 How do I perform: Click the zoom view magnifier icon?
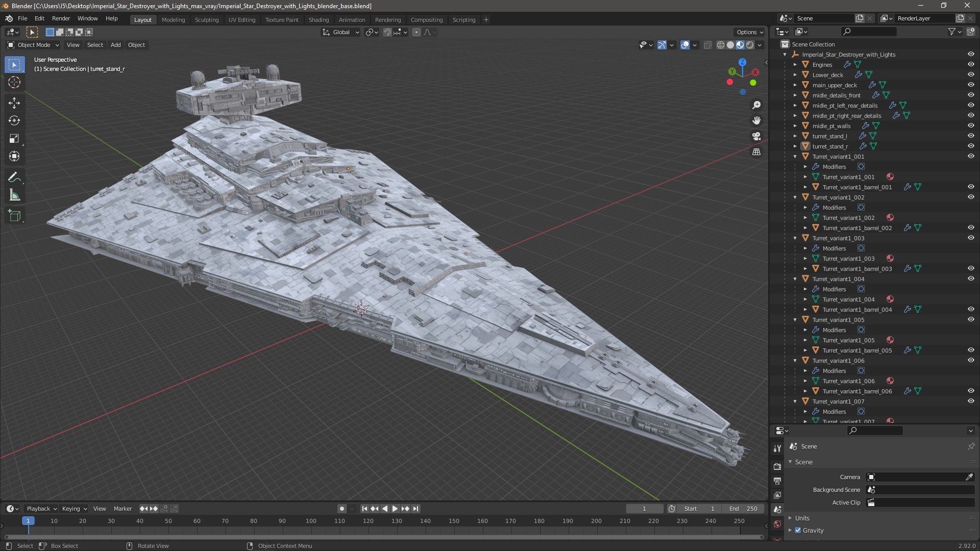[x=756, y=105]
